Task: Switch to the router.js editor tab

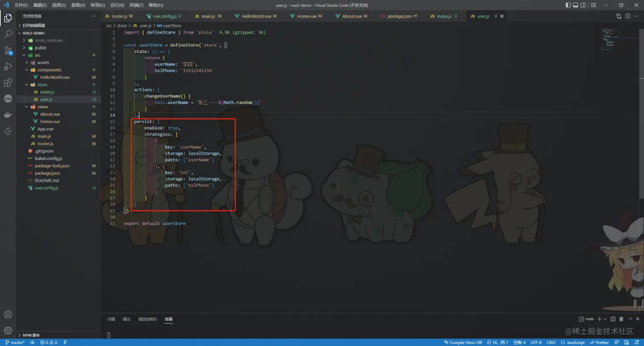Action: (x=119, y=16)
